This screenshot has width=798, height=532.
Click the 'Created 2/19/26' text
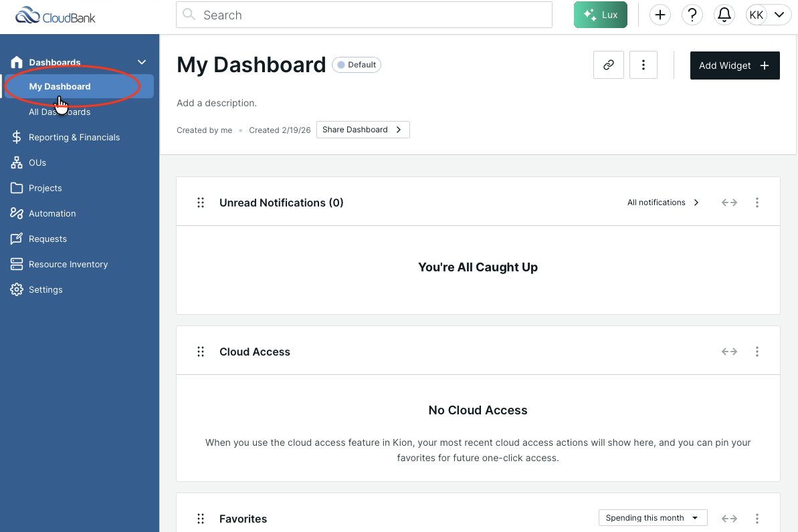coord(280,130)
